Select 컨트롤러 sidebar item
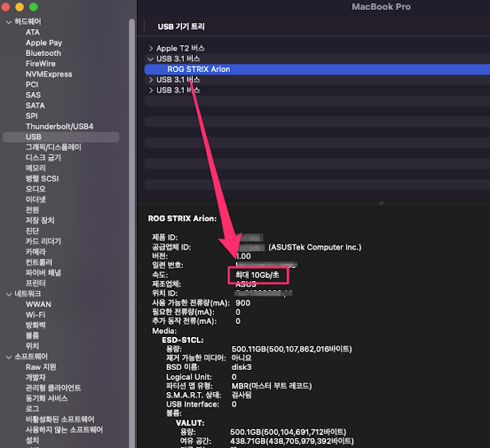The image size is (490, 448). (x=39, y=263)
